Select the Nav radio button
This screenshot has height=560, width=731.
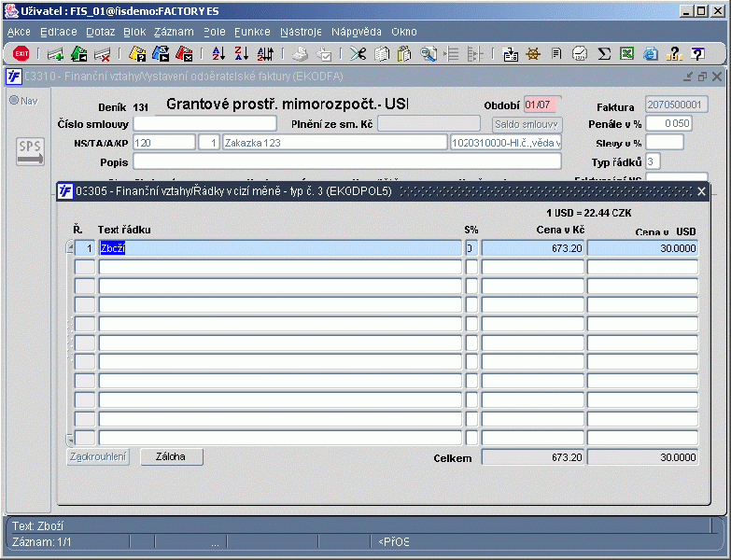(x=14, y=100)
